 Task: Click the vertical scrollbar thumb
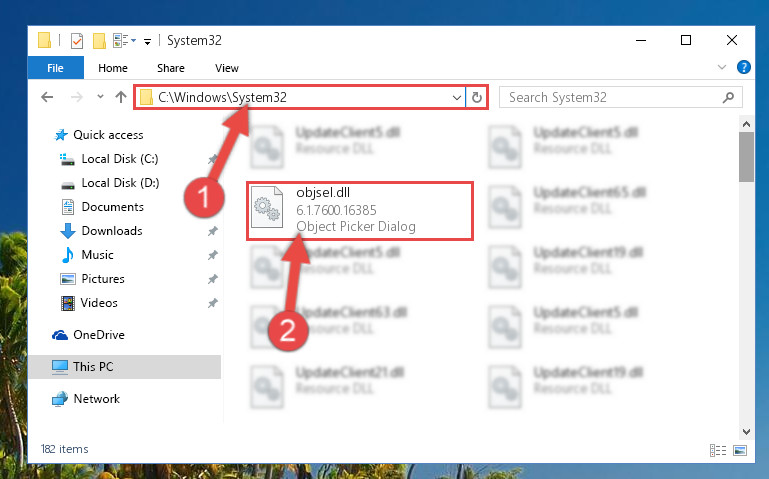(x=746, y=157)
